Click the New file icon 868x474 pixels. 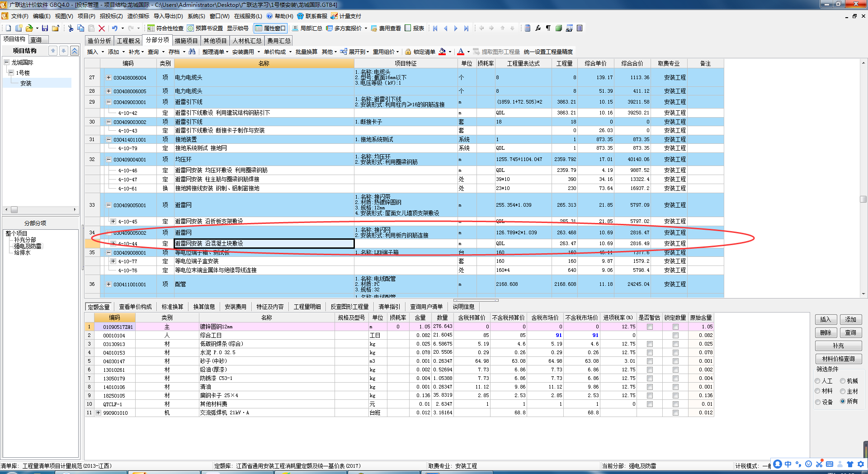click(9, 28)
